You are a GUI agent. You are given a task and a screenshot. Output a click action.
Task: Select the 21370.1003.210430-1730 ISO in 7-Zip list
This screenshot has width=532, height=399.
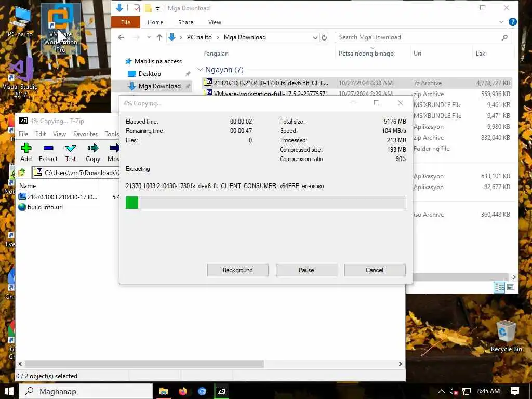tap(58, 197)
